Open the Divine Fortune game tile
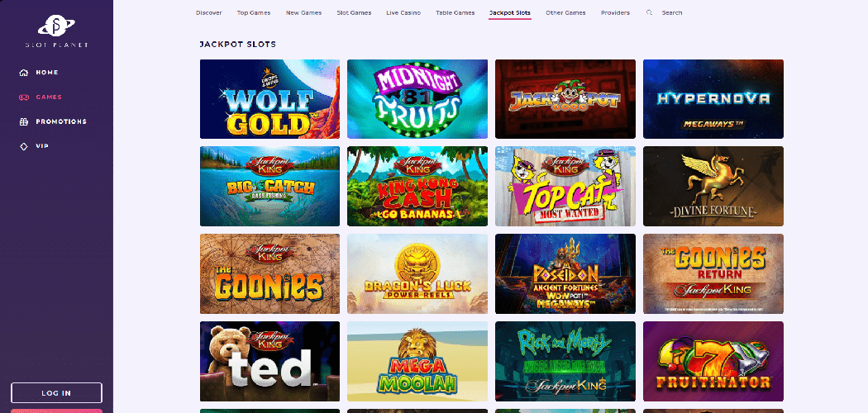Viewport: 868px width, 413px height. coord(713,187)
